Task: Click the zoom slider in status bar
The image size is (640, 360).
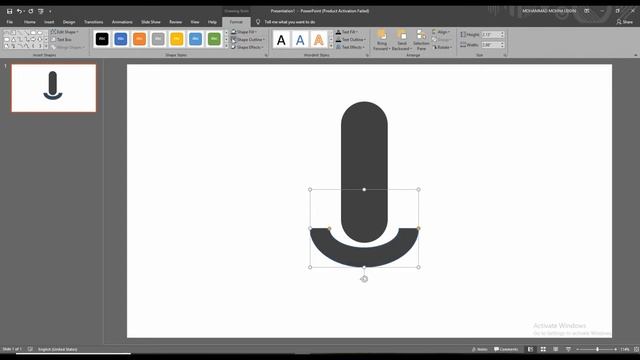Action: click(597, 349)
